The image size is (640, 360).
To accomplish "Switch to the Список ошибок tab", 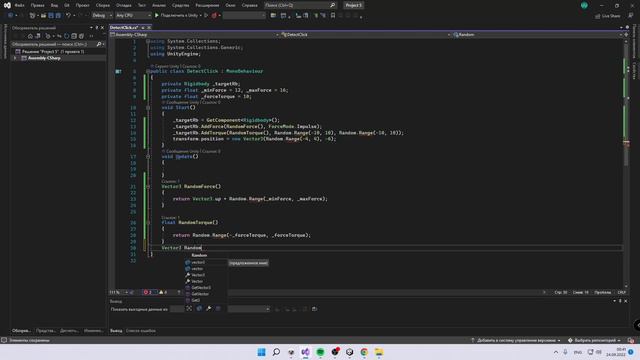I will point(141,331).
